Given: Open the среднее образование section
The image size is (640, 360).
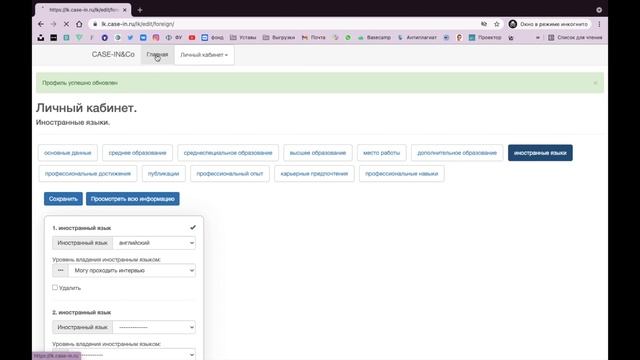Looking at the screenshot, I should coord(138,153).
